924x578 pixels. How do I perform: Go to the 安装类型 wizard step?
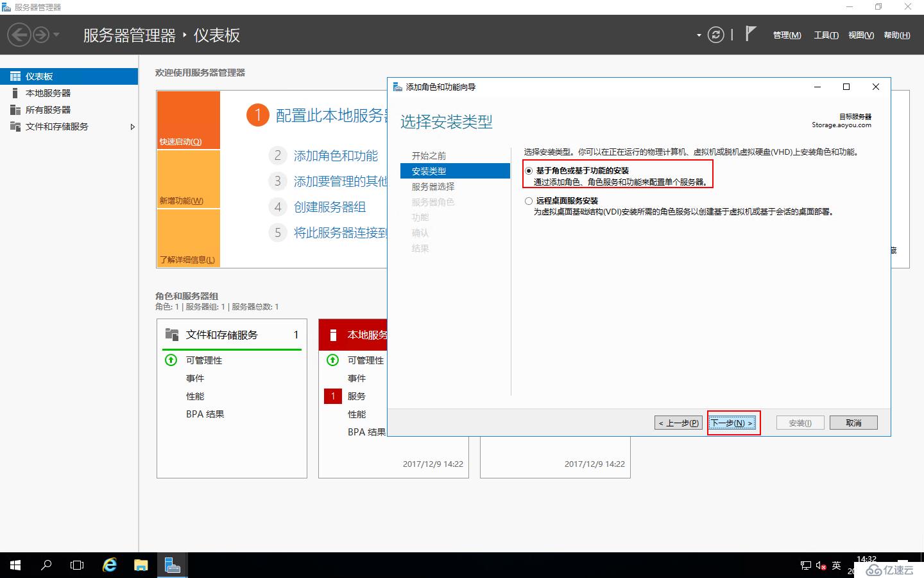tap(455, 171)
